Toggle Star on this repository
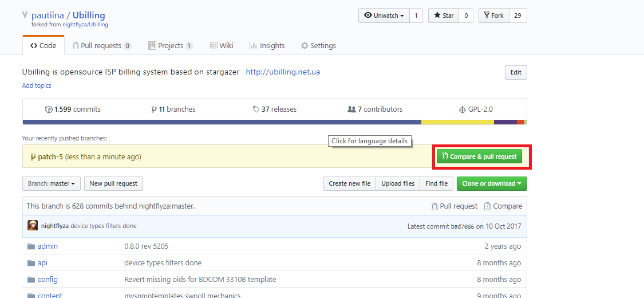This screenshot has width=644, height=298. point(444,15)
